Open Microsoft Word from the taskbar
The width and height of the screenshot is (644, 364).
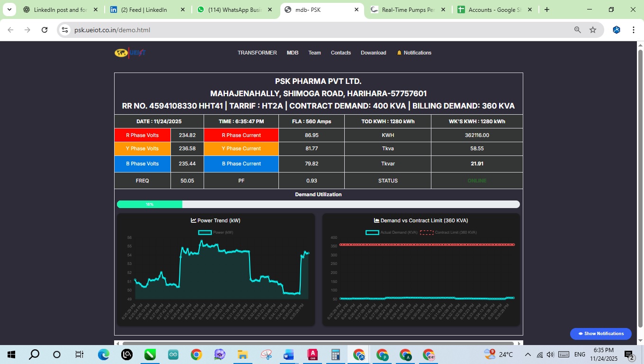[289, 354]
